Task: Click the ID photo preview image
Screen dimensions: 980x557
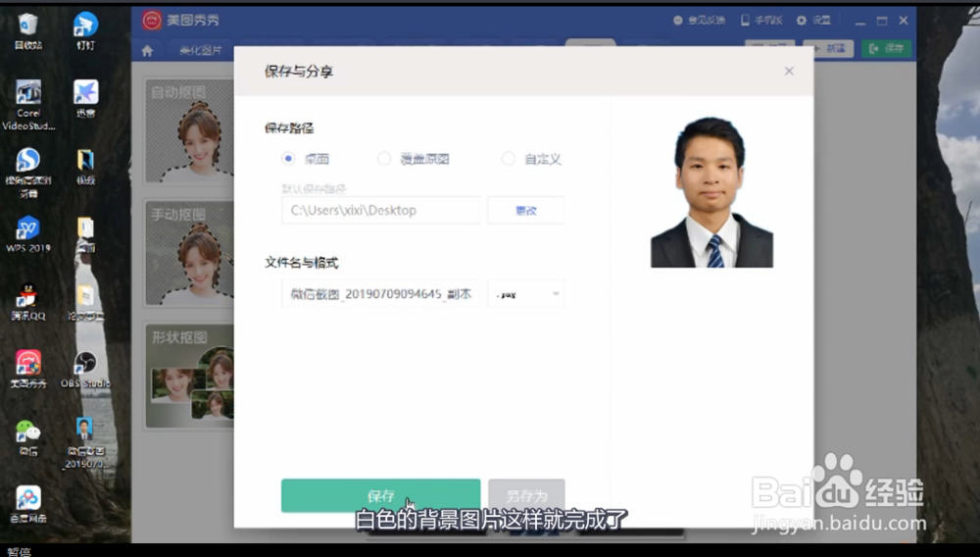Action: click(x=711, y=192)
